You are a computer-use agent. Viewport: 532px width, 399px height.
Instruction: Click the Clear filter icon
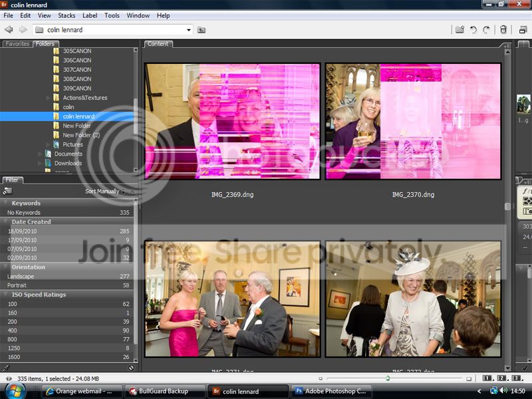pyautogui.click(x=131, y=367)
